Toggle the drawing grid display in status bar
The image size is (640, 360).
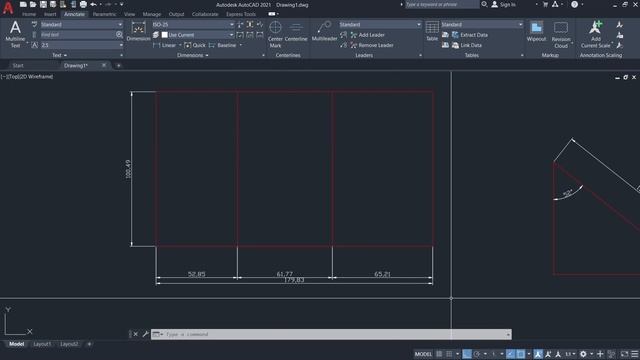pos(439,354)
